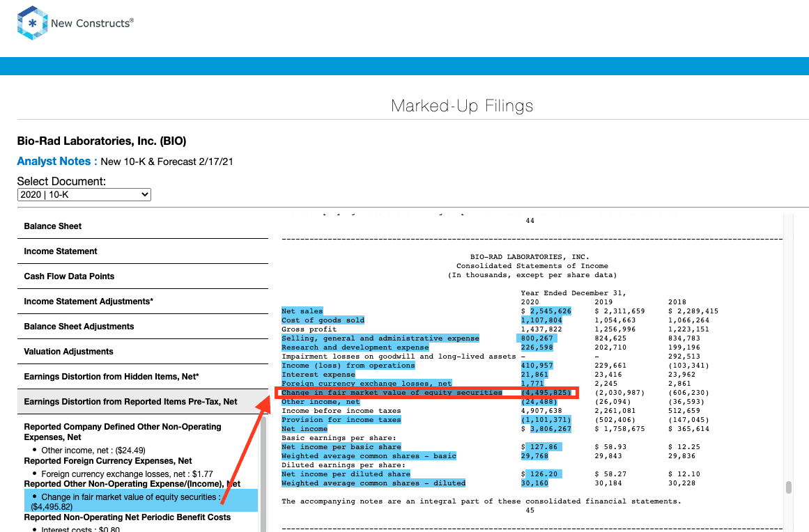809x532 pixels.
Task: Expand Earnings Distortion from Hidden Items, Net
Action: (x=143, y=377)
